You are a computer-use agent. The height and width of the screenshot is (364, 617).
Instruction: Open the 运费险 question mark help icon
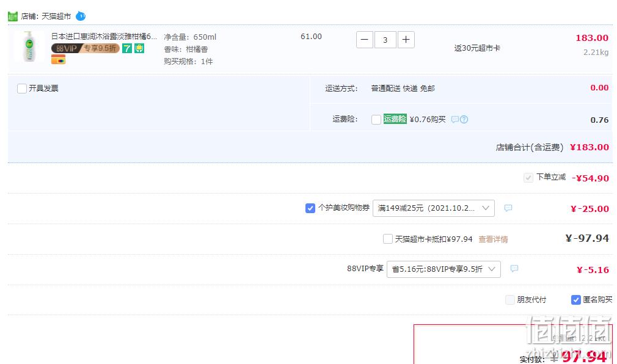[x=464, y=119]
